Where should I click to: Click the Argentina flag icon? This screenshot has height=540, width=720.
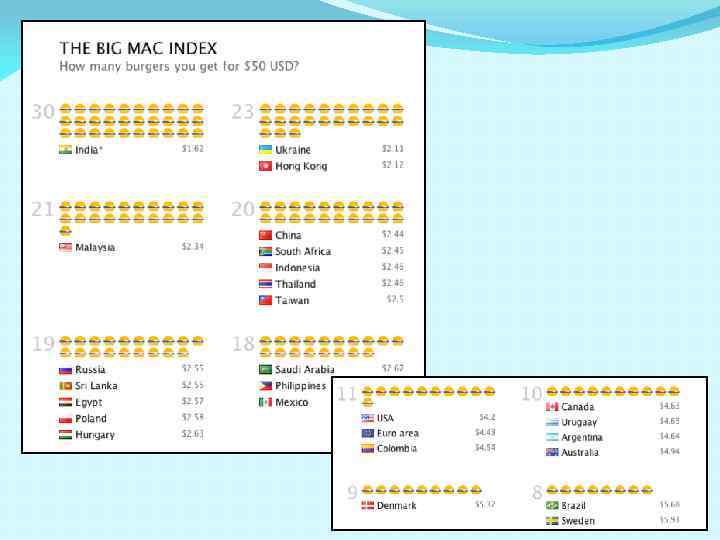[552, 437]
